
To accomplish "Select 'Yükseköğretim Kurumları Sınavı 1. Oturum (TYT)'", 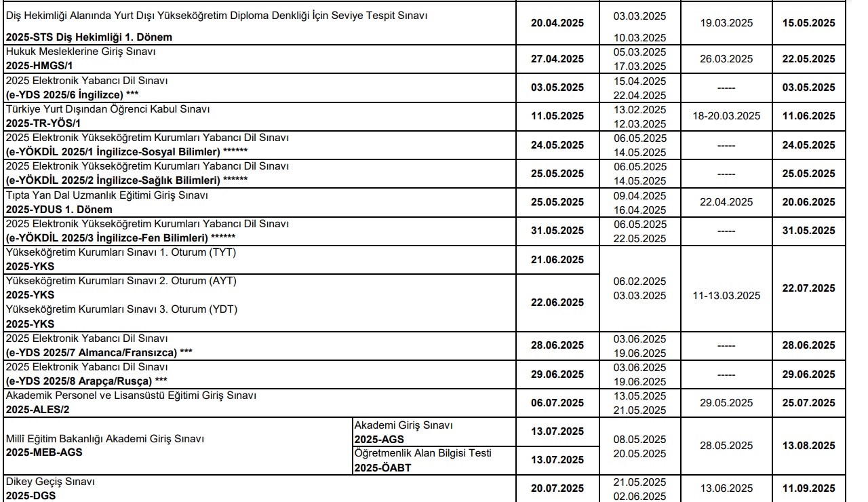I will pos(121,252).
